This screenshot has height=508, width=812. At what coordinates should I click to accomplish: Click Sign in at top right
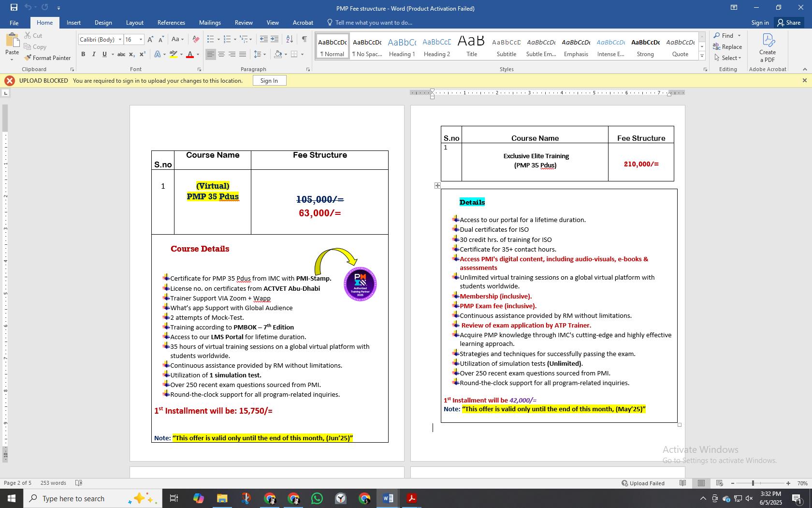point(760,22)
